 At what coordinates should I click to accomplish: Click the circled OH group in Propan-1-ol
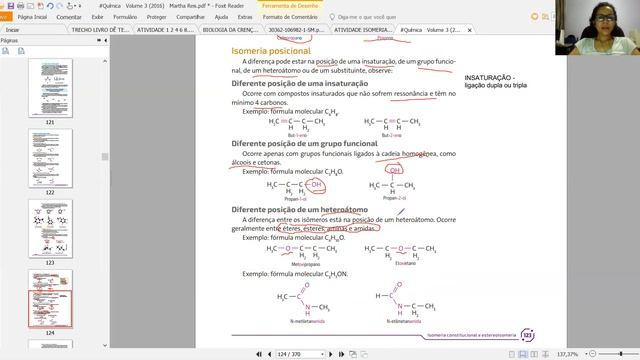(x=316, y=185)
